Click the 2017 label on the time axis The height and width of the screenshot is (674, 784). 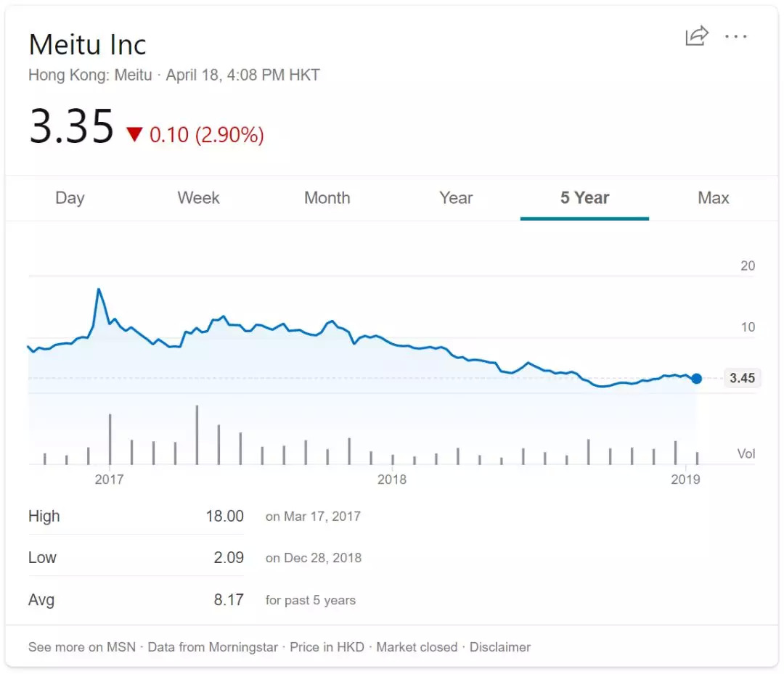[x=109, y=480]
